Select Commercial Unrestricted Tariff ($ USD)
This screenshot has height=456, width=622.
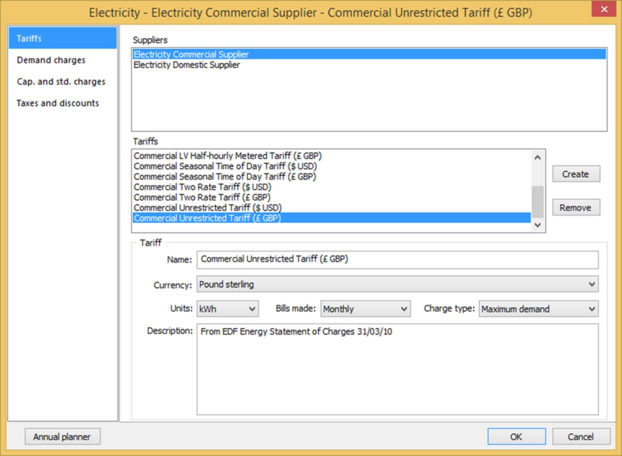(207, 208)
